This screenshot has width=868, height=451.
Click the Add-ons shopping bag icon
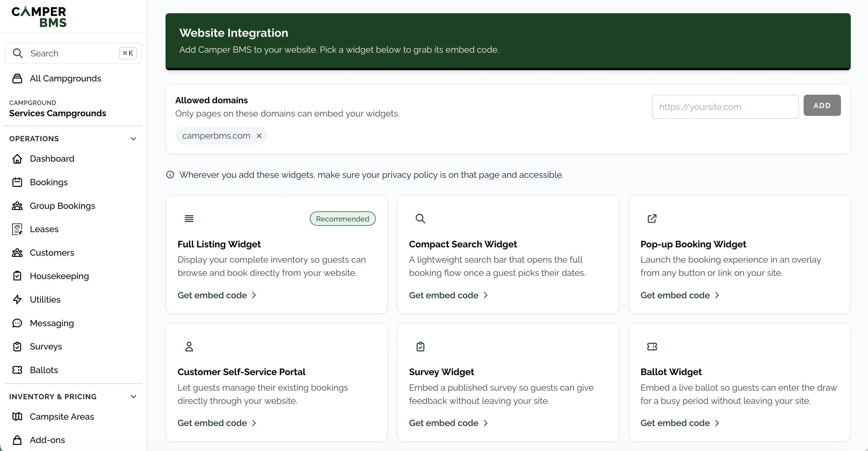[17, 440]
